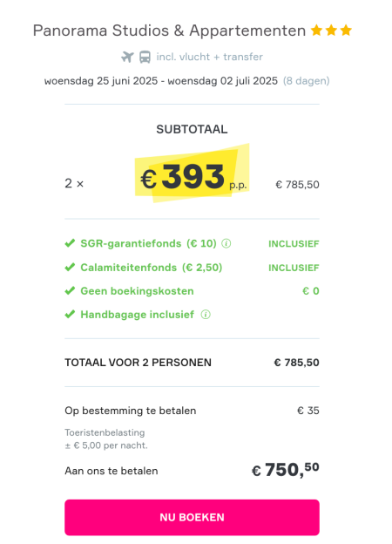
Task: Click the Calamiteitenfonds (€ 2,50) label
Action: pyautogui.click(x=151, y=268)
